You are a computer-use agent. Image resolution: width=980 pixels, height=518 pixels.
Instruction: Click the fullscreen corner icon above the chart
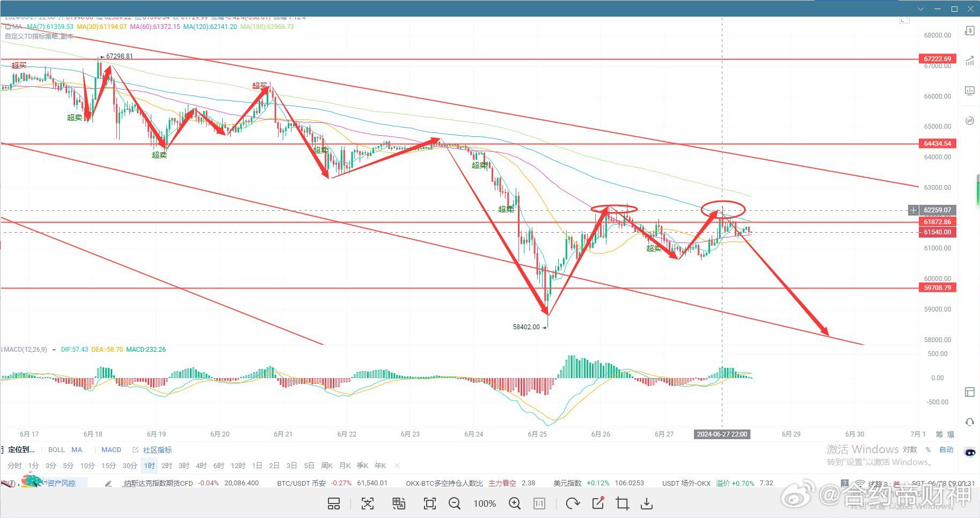tap(904, 20)
